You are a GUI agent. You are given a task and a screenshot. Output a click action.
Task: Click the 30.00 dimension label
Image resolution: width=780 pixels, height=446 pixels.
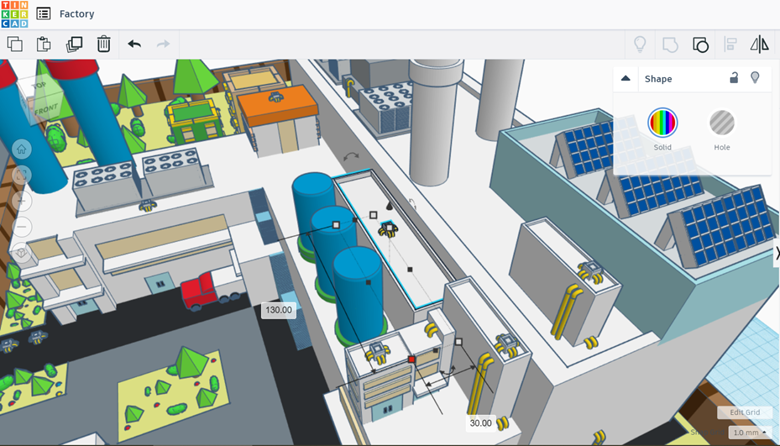click(x=481, y=423)
